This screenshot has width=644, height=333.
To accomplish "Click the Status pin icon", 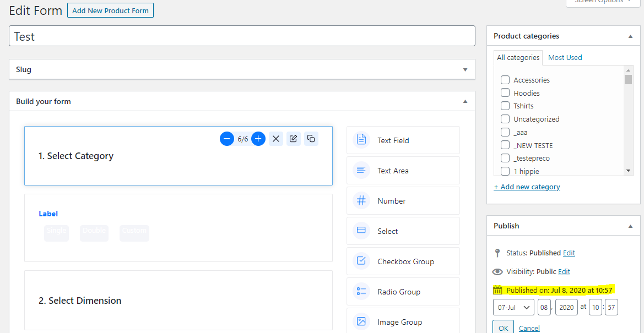I will coord(497,253).
